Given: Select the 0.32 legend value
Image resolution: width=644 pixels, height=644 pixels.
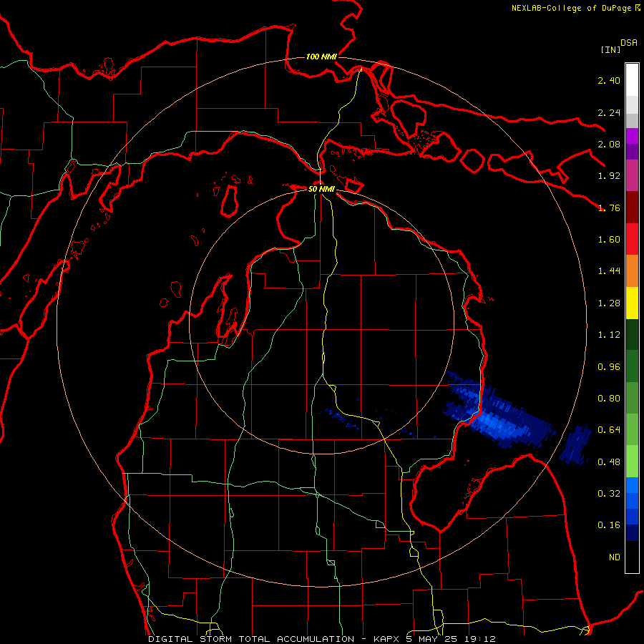Looking at the screenshot, I should pos(609,494).
